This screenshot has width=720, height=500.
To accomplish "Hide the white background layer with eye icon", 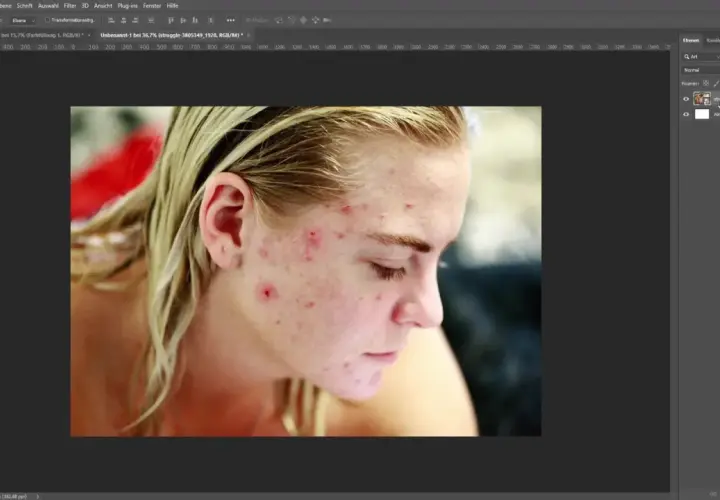I will click(686, 114).
